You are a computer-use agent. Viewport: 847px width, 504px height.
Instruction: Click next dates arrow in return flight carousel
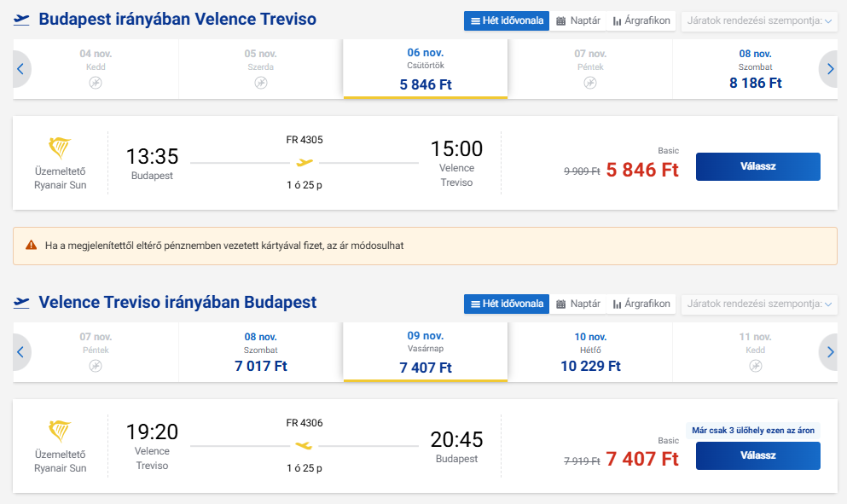click(x=827, y=351)
